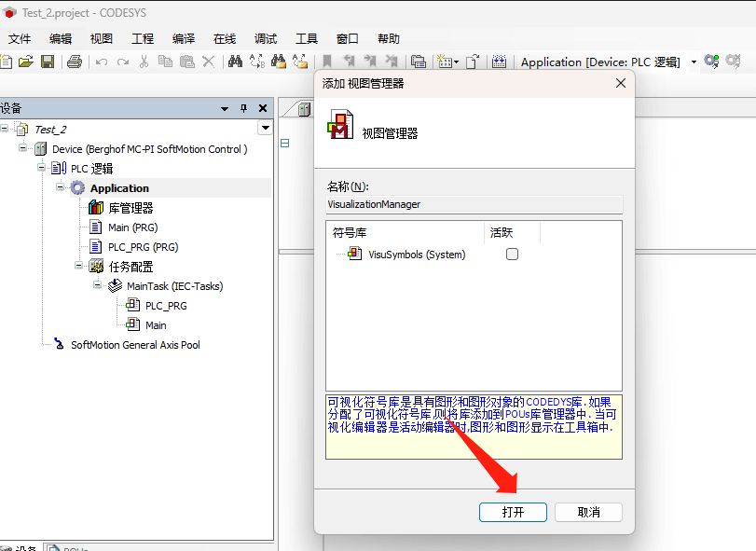Select SoftMotion General Axis Pool item
The width and height of the screenshot is (756, 551).
pyautogui.click(x=135, y=345)
